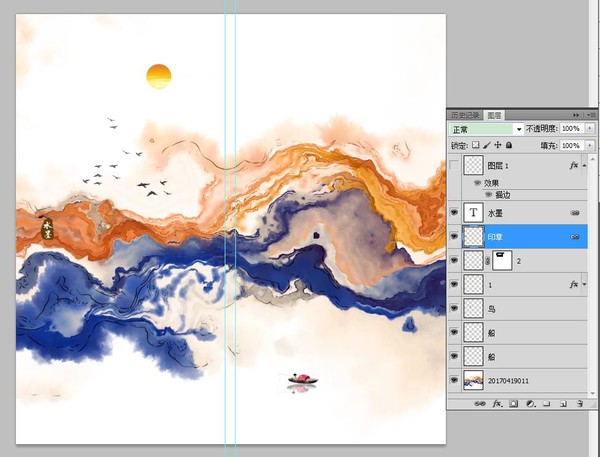Show 图层 1 via empty visibility box
The image size is (600, 457).
tap(454, 165)
